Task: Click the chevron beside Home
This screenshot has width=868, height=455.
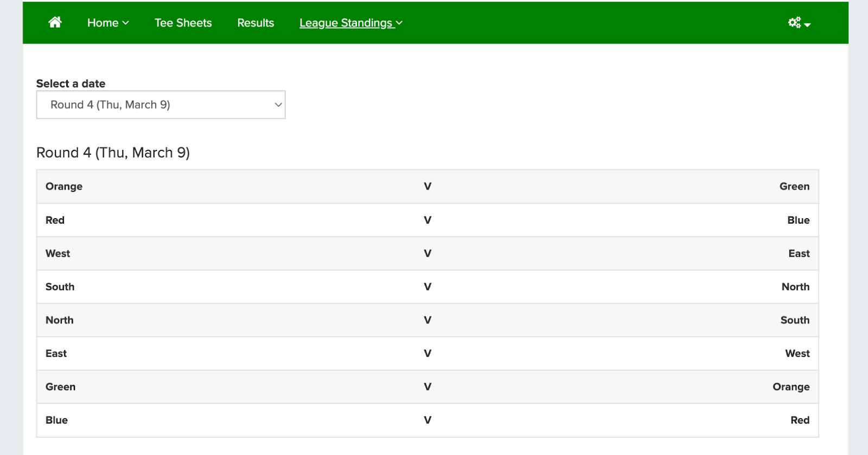Action: [x=125, y=23]
